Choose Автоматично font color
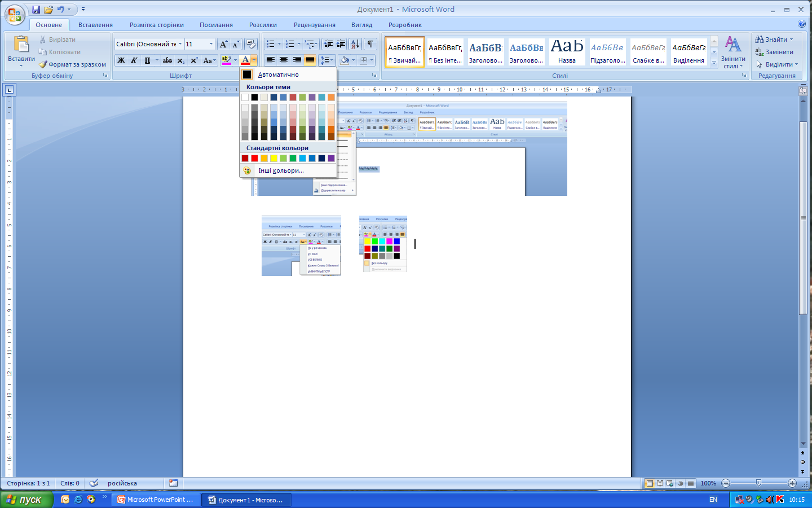This screenshot has height=508, width=812. pos(288,75)
